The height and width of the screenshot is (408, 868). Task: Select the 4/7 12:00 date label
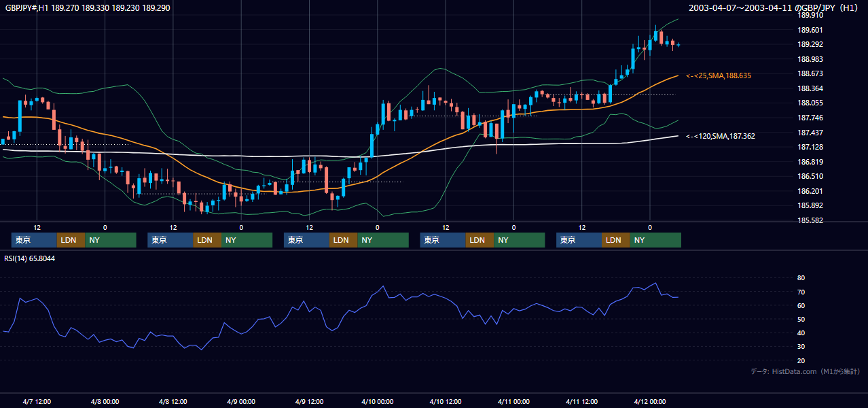(x=37, y=401)
